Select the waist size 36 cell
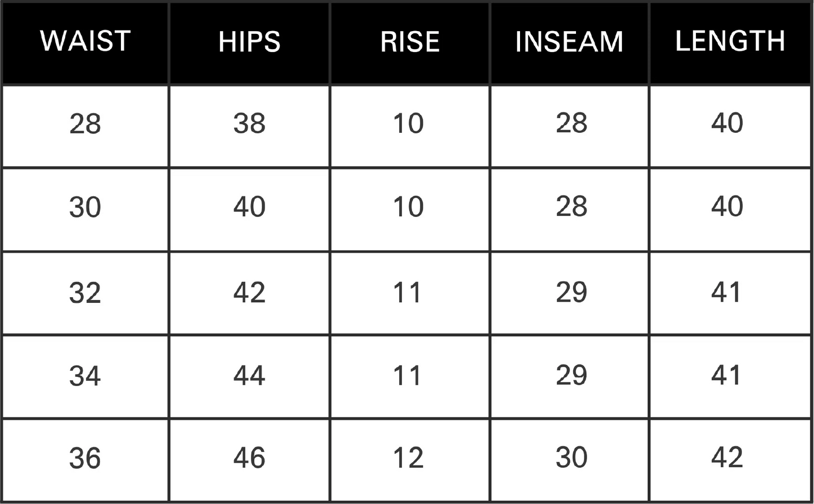 (x=85, y=458)
